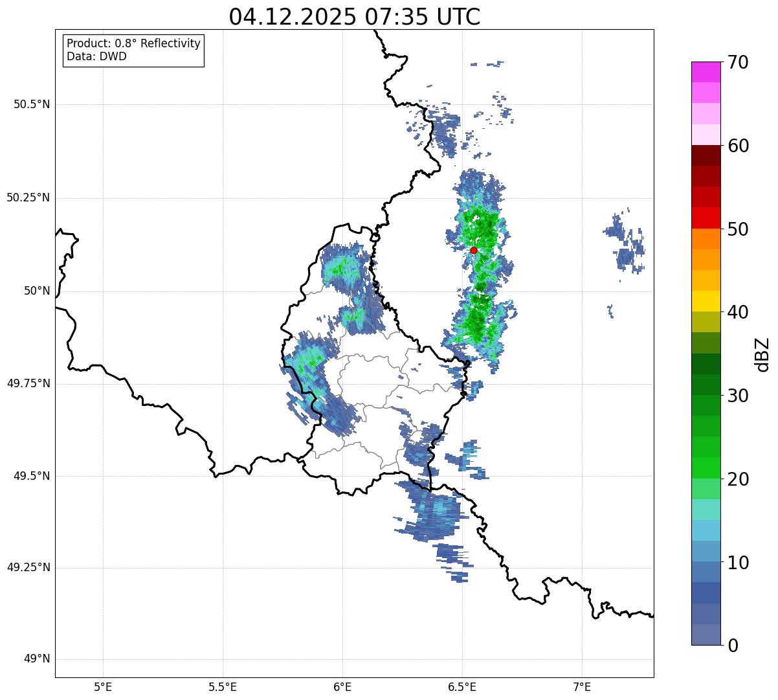
Task: Click the latitude label '49.75°N'
Action: [x=28, y=383]
